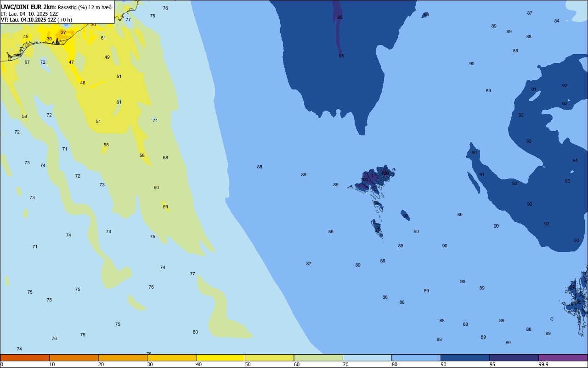Click the 0–10 dark orange legend swatch
The image size is (588, 368).
click(x=25, y=357)
